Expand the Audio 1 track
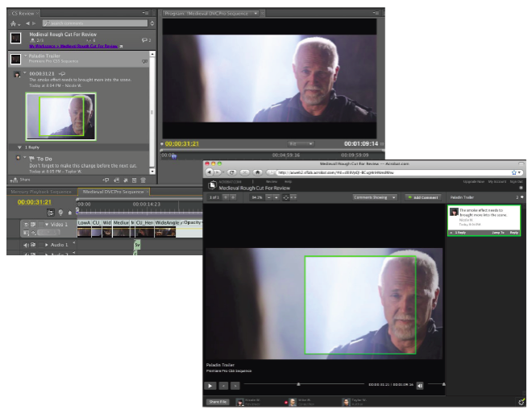This screenshot has height=418, width=532. click(47, 245)
